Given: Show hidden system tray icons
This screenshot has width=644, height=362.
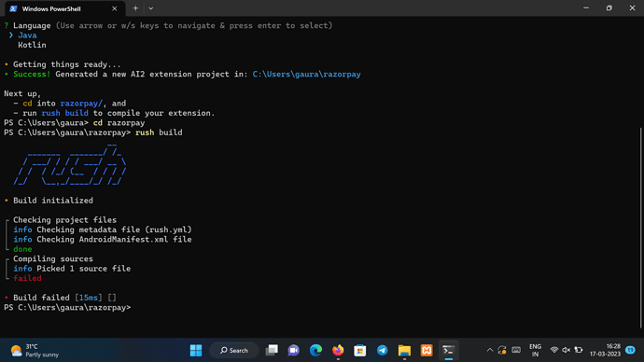Looking at the screenshot, I should 490,351.
